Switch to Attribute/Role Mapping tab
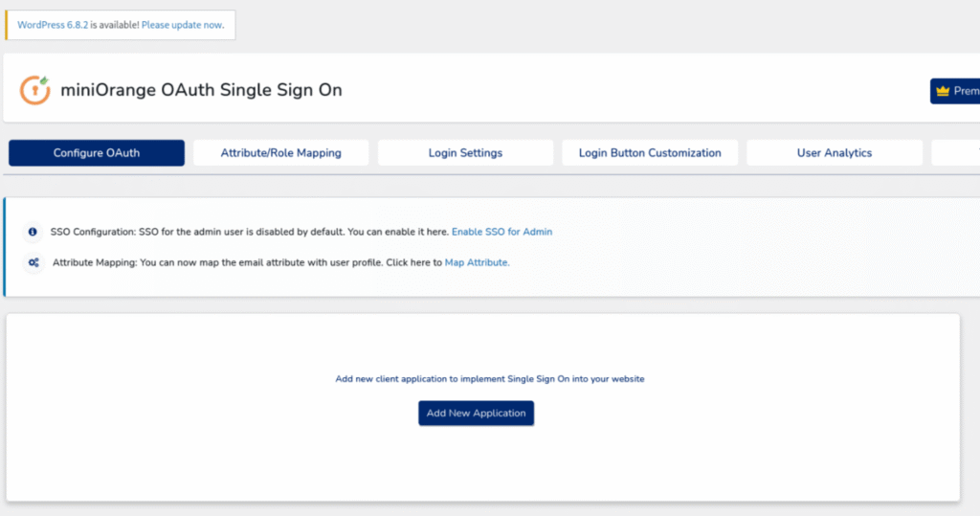This screenshot has width=980, height=516. 280,152
